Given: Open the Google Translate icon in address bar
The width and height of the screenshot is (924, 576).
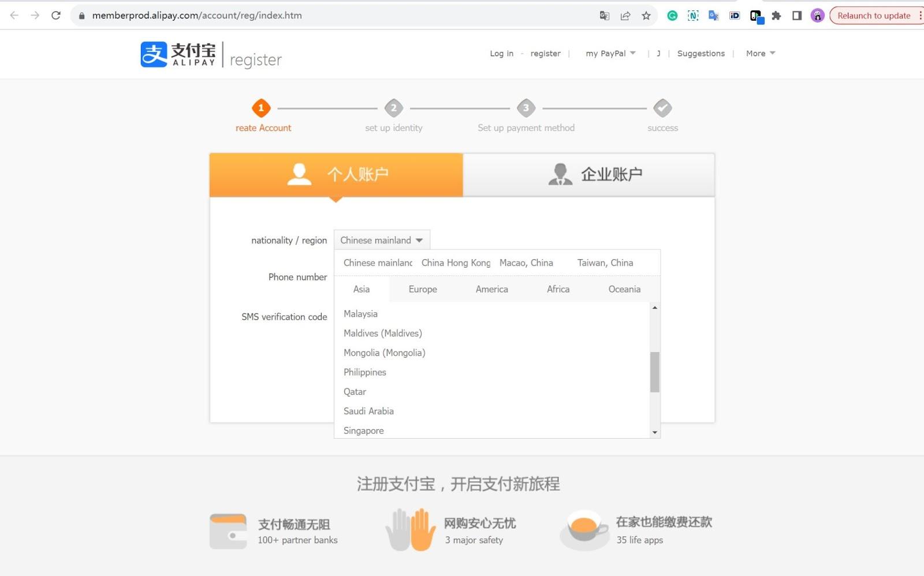Looking at the screenshot, I should 605,16.
